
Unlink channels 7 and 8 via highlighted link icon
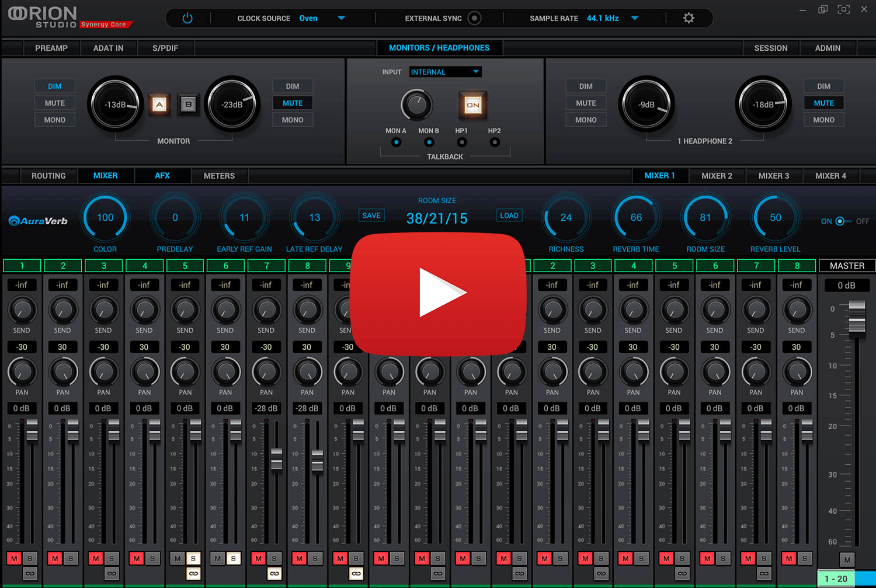point(274,574)
